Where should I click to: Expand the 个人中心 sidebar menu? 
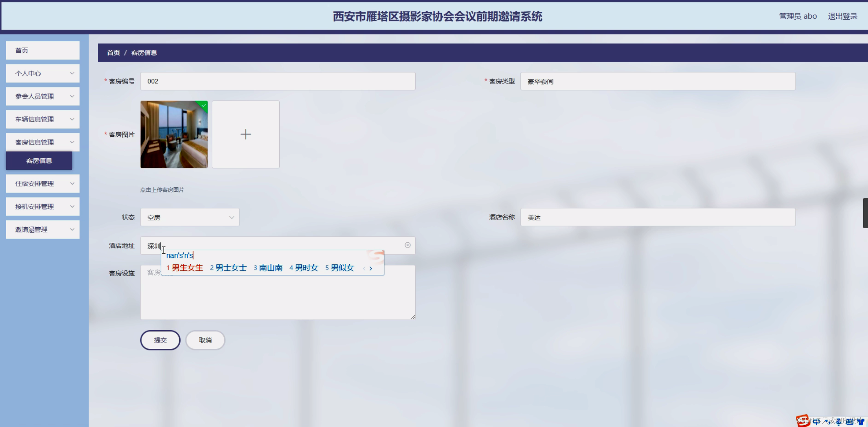[42, 73]
